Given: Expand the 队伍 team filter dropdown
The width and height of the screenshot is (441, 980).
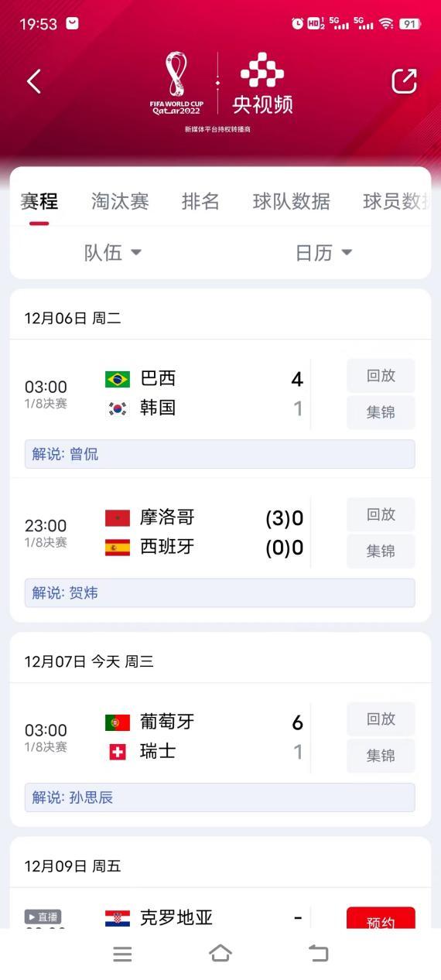Looking at the screenshot, I should pos(113,252).
